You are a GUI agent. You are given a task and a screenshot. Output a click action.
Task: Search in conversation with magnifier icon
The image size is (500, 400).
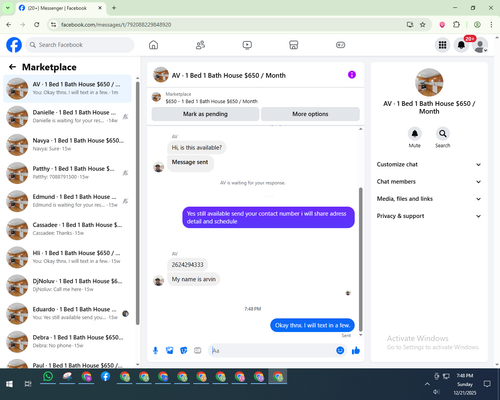coord(443,134)
